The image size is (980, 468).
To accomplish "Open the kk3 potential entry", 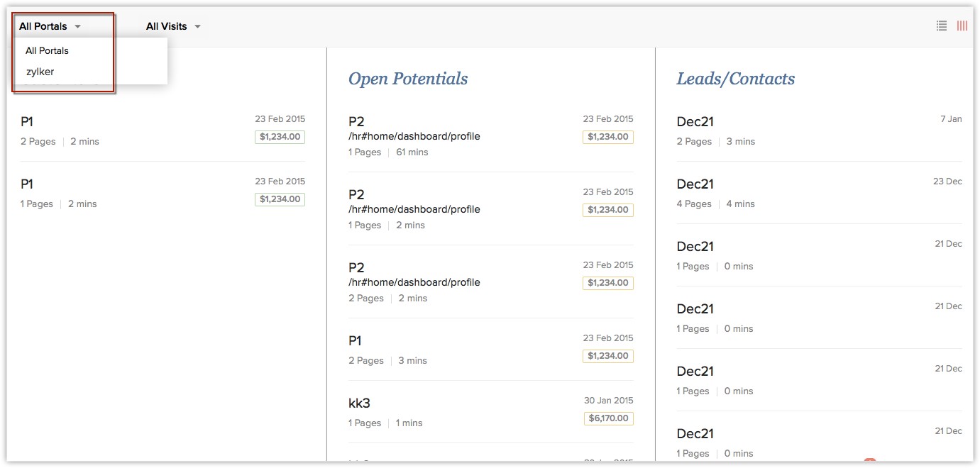I will point(359,403).
